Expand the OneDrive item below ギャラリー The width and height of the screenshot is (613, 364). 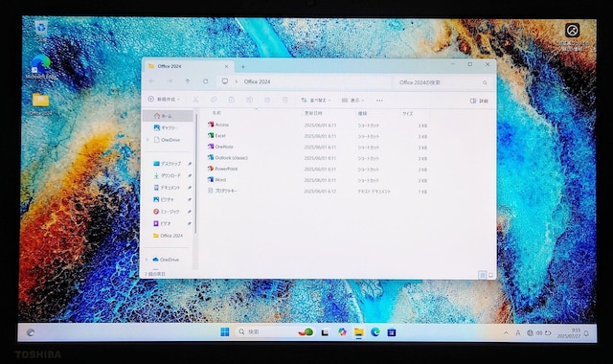click(148, 140)
